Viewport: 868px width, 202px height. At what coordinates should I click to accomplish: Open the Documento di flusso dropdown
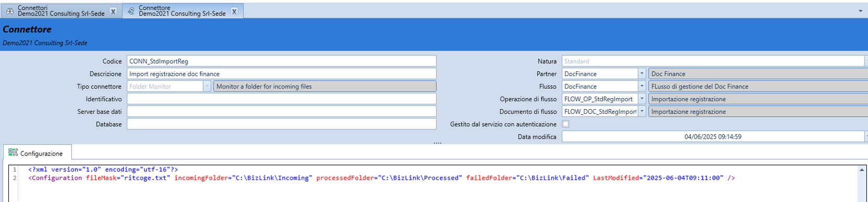(642, 112)
